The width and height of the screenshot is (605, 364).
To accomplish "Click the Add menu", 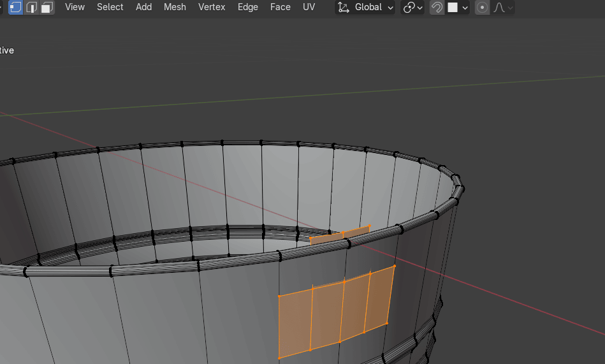I will tap(144, 7).
